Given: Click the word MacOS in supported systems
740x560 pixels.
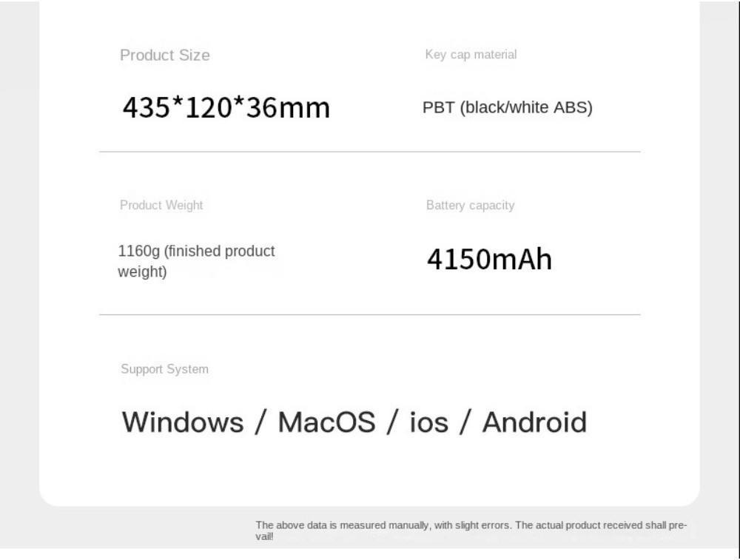Looking at the screenshot, I should pos(327,422).
